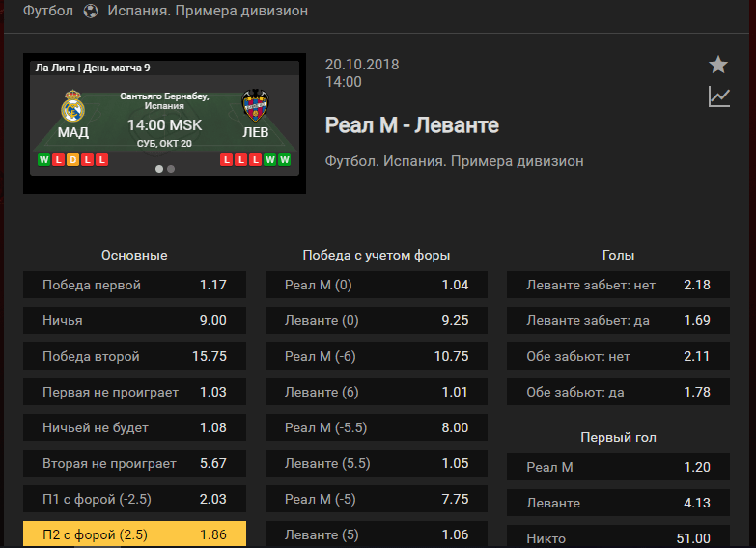Bet Обе забьют: нет at 2.11

point(618,356)
